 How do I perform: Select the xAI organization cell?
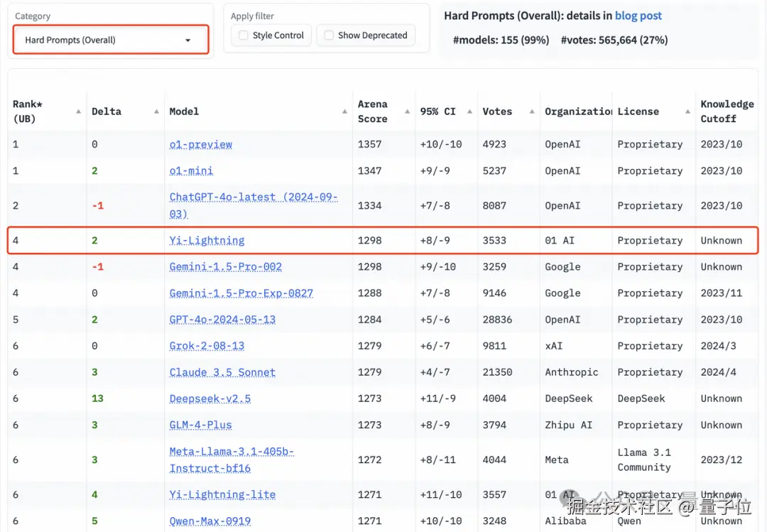click(x=554, y=346)
